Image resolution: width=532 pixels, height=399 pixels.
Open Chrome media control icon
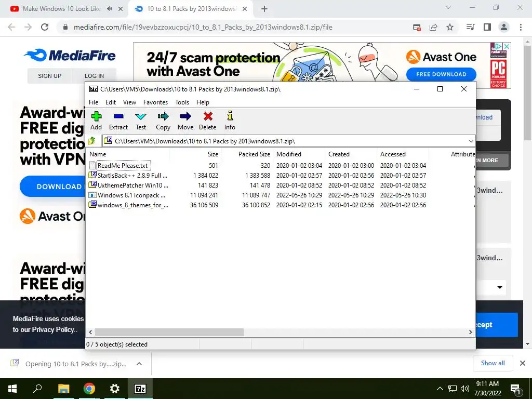pyautogui.click(x=470, y=27)
